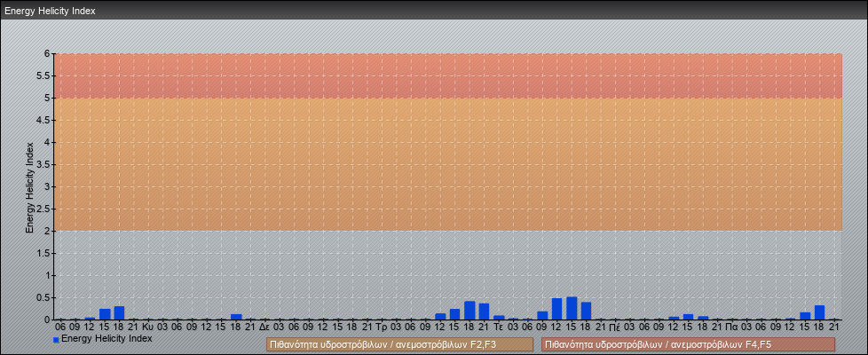Select the F2,F3 waterspout probability legend box

pyautogui.click(x=399, y=344)
